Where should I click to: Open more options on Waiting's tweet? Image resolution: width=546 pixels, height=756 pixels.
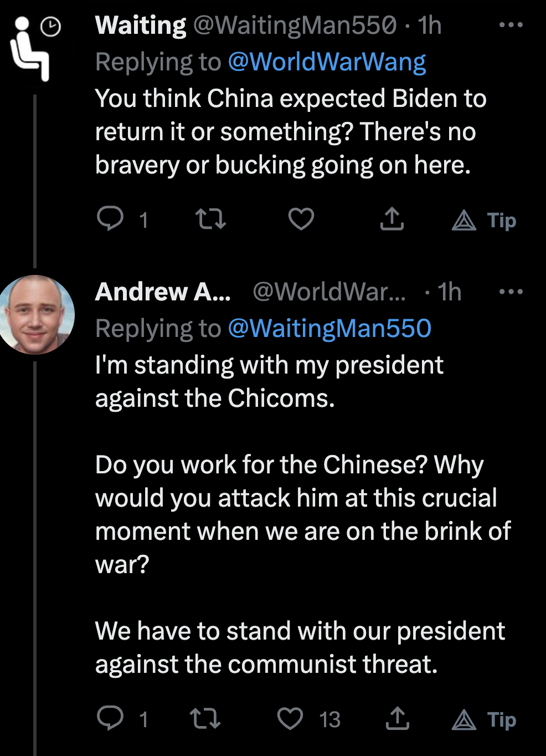tap(511, 25)
